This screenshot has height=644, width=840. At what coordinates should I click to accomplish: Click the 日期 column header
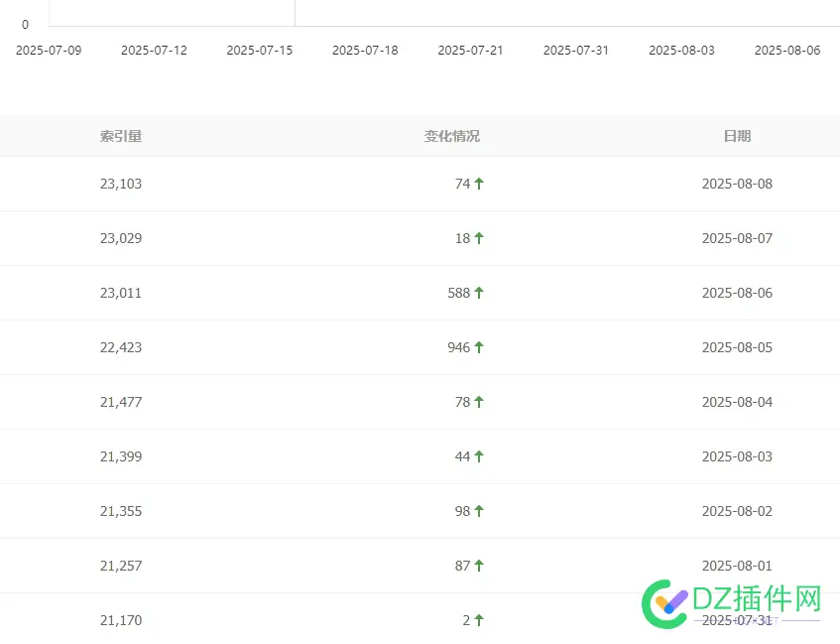pos(737,136)
